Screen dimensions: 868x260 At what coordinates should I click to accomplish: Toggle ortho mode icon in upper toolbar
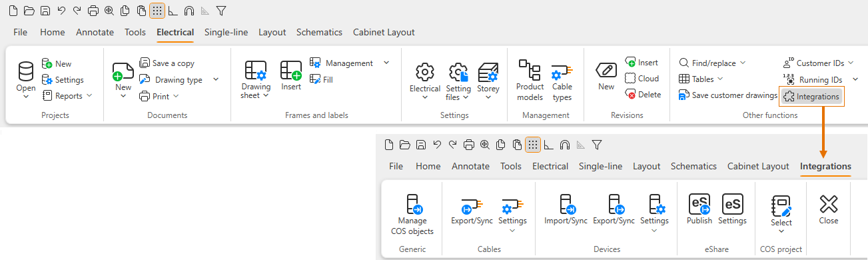tap(173, 11)
